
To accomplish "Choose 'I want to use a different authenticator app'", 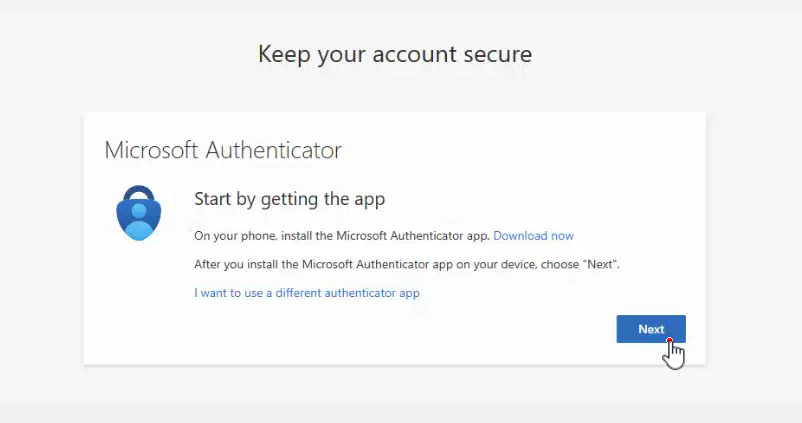I will click(x=307, y=293).
